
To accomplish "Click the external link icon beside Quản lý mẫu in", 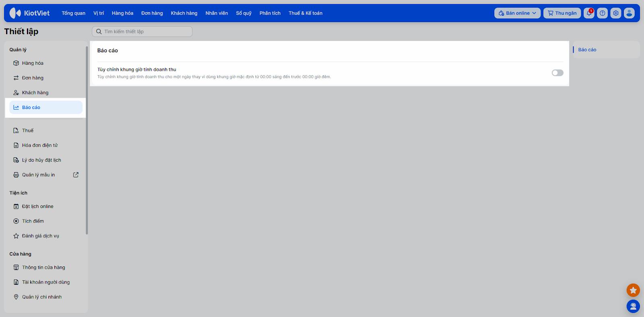I will pyautogui.click(x=76, y=175).
